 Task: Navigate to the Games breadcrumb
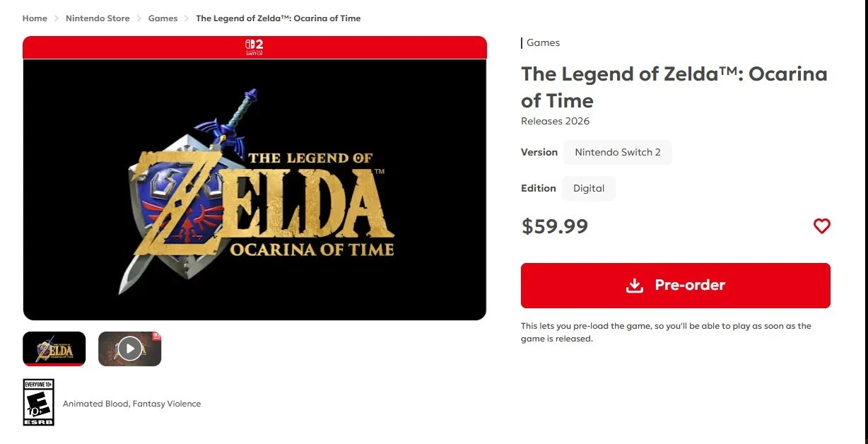click(163, 18)
